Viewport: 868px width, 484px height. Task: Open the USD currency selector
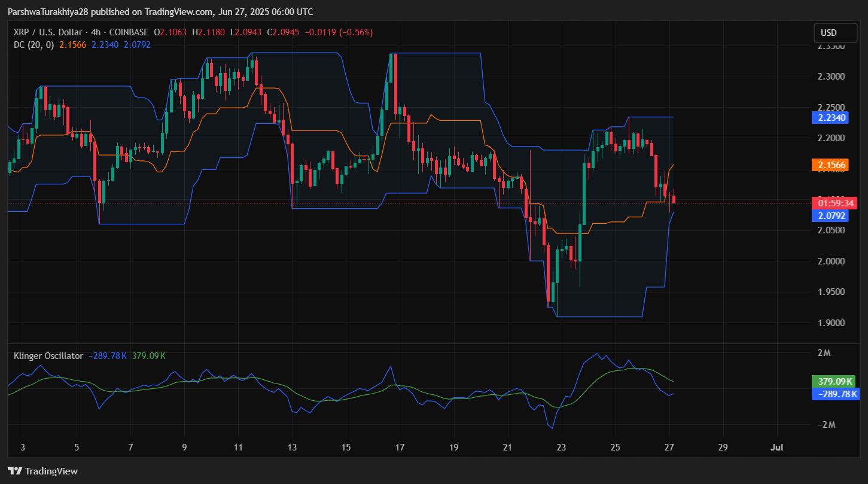tap(829, 33)
